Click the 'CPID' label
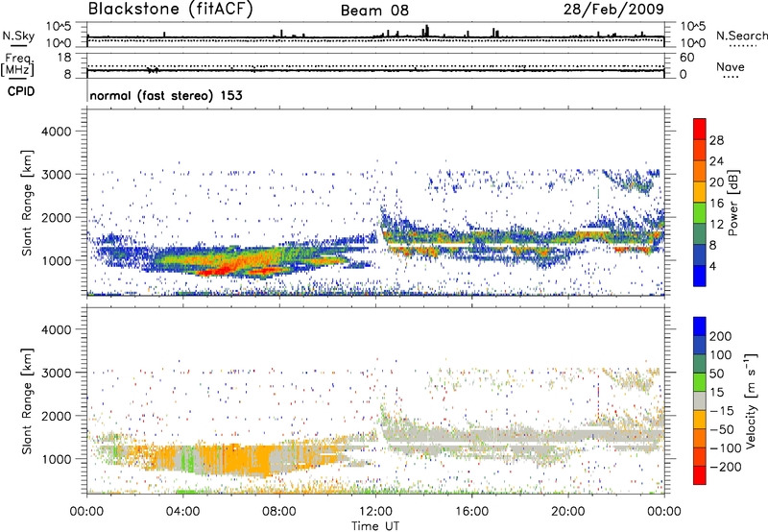Viewport: 768px width, 532px height. [x=21, y=91]
